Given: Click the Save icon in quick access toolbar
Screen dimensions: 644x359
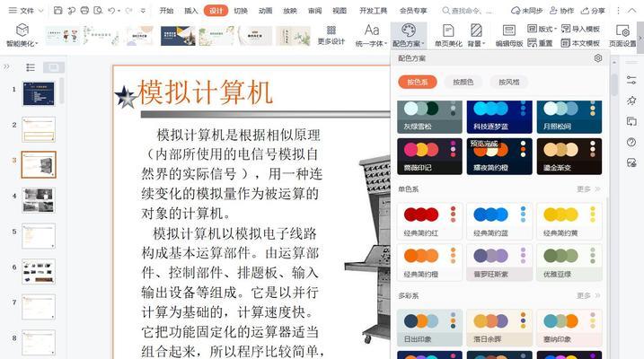Looking at the screenshot, I should 57,11.
